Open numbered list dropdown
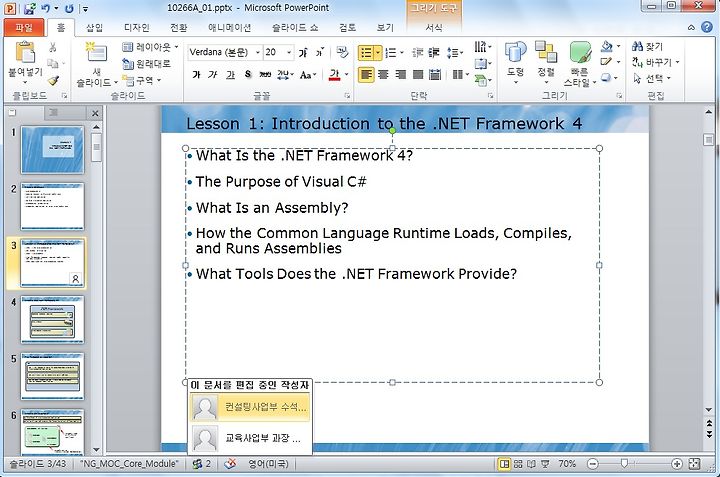Image resolution: width=720 pixels, height=477 pixels. tap(402, 53)
